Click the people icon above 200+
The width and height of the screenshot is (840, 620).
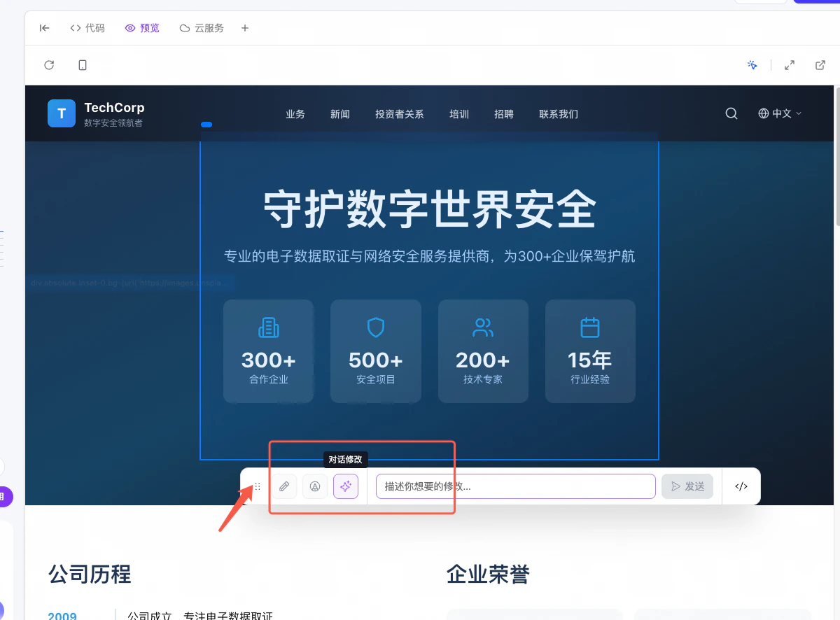(483, 327)
